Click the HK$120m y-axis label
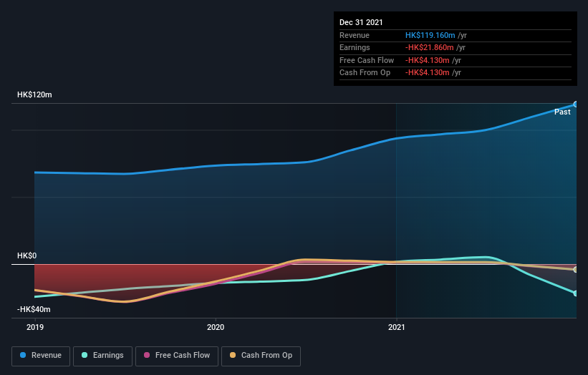 click(x=34, y=94)
